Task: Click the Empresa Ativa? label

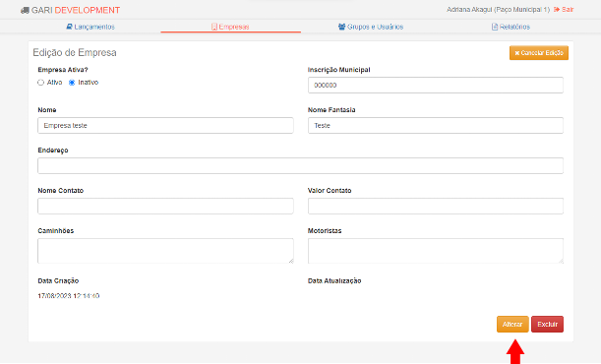Action: pyautogui.click(x=63, y=70)
